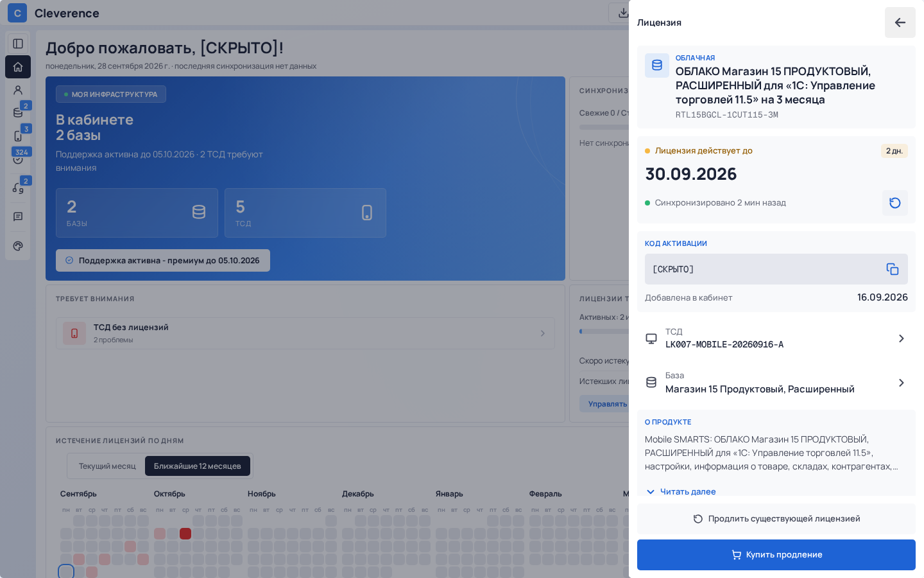Open the 2 Базы stat card
The height and width of the screenshot is (578, 924).
[137, 213]
